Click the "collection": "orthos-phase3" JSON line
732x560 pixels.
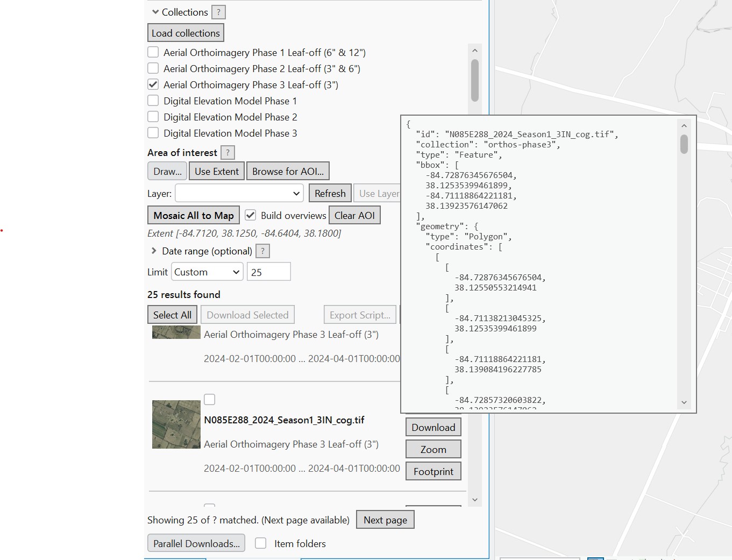click(x=488, y=145)
